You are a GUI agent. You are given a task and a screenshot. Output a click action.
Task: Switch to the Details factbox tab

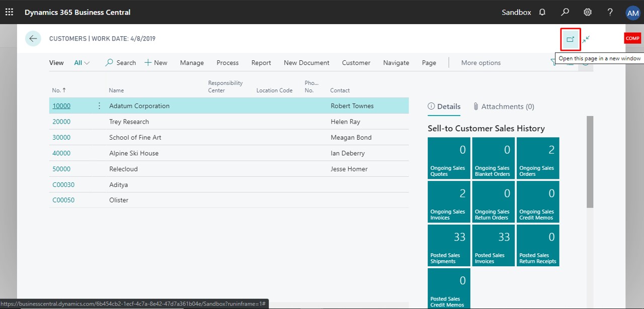click(x=444, y=107)
